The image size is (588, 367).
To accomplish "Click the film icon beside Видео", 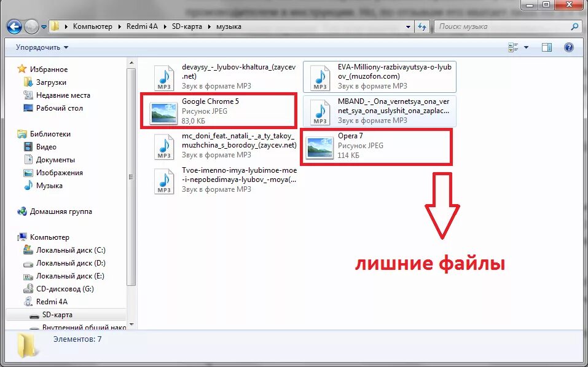I will click(x=28, y=147).
